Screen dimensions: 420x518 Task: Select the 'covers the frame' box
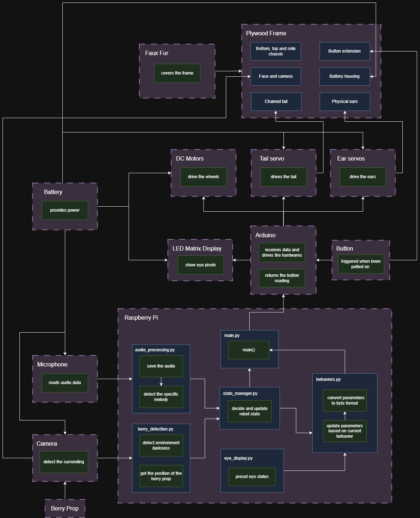click(177, 73)
